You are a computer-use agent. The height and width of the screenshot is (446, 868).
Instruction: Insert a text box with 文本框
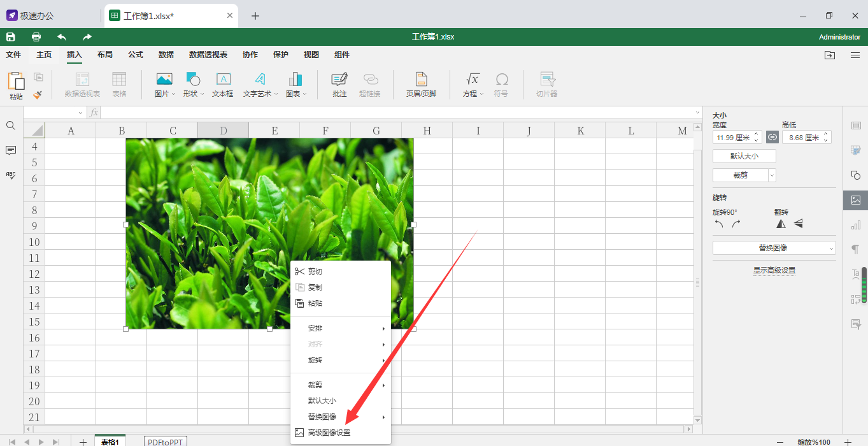(x=223, y=79)
